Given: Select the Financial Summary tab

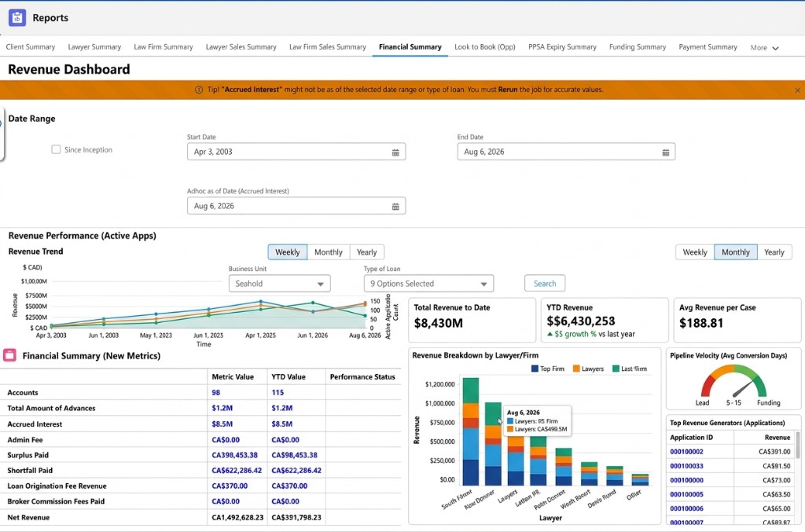Looking at the screenshot, I should click(410, 46).
